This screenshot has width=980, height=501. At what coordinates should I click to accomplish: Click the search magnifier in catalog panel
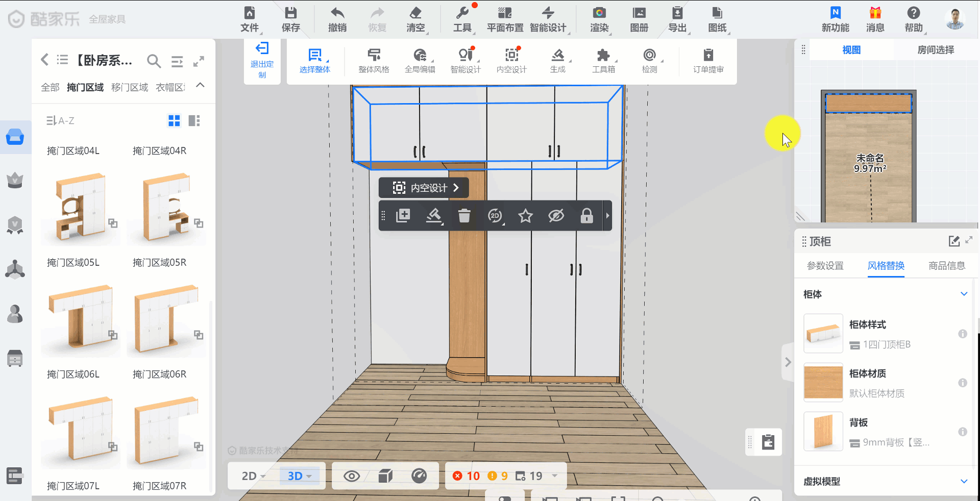coord(153,61)
